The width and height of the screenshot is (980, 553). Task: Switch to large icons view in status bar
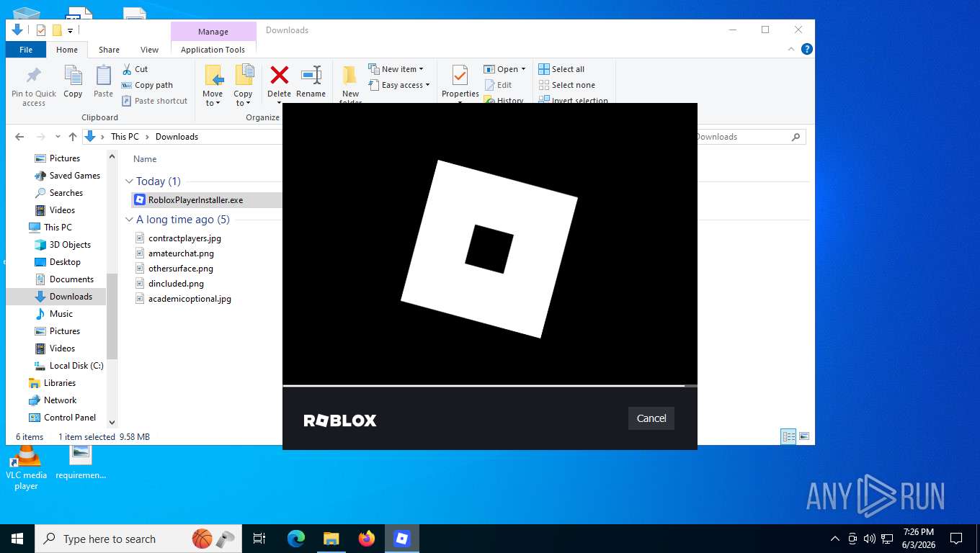804,436
